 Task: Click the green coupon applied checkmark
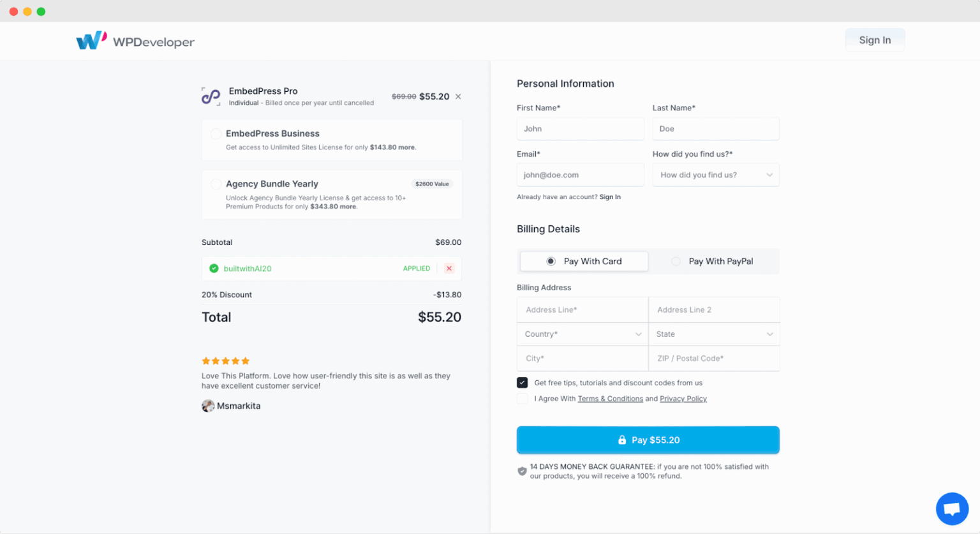pyautogui.click(x=214, y=269)
